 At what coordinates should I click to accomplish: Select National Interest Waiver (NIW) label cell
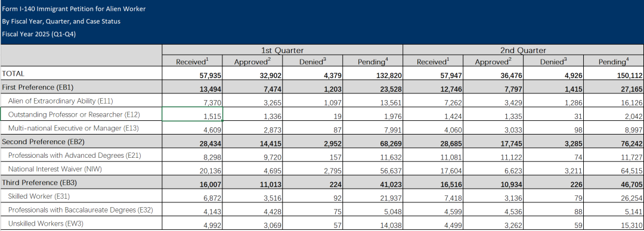click(81, 169)
